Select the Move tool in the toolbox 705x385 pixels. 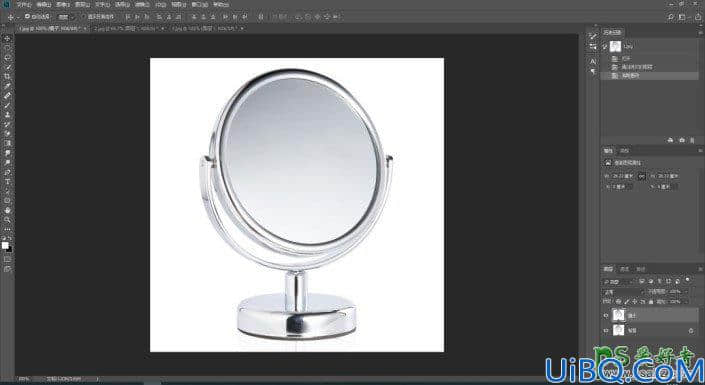[x=8, y=39]
